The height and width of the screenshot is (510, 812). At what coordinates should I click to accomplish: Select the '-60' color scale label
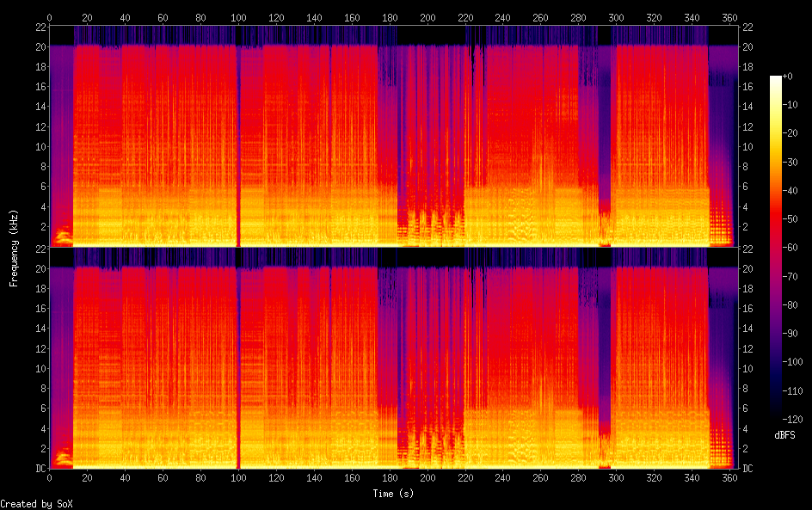pos(790,248)
